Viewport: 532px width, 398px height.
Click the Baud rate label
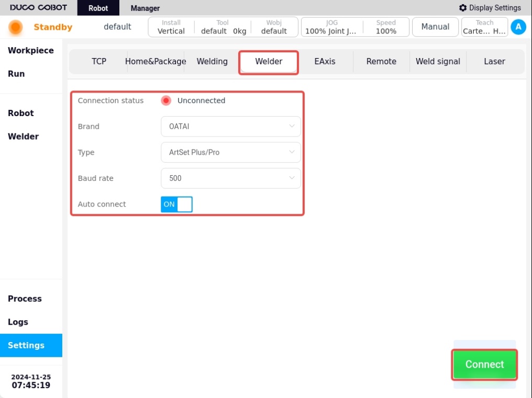coord(96,178)
